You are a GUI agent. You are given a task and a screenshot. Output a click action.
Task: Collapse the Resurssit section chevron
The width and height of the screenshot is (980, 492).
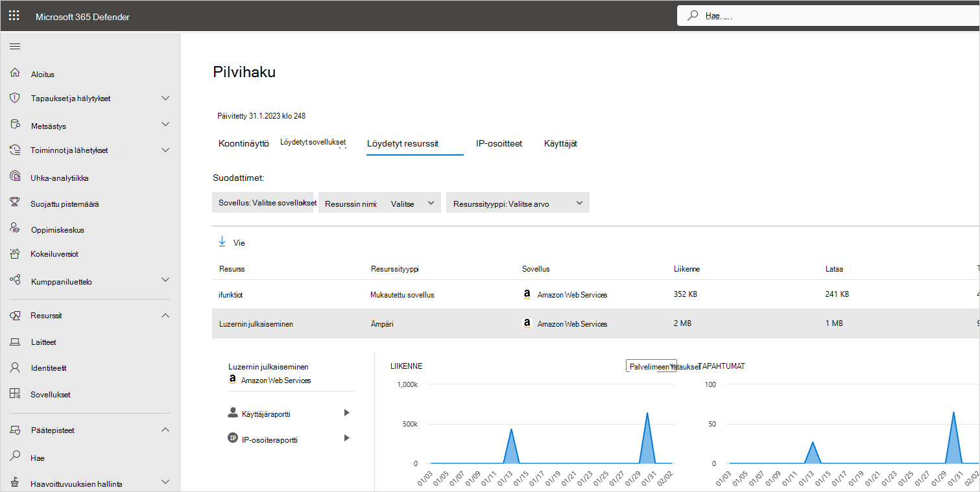click(x=165, y=315)
